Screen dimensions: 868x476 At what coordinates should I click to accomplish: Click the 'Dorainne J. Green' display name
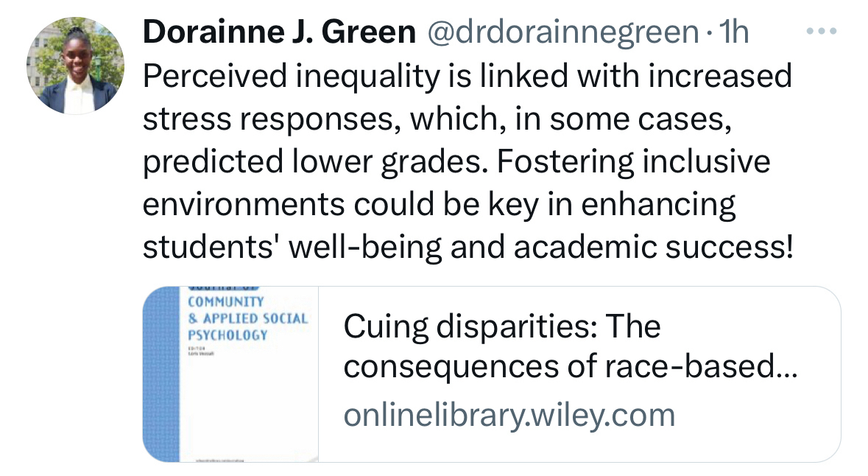pos(279,32)
